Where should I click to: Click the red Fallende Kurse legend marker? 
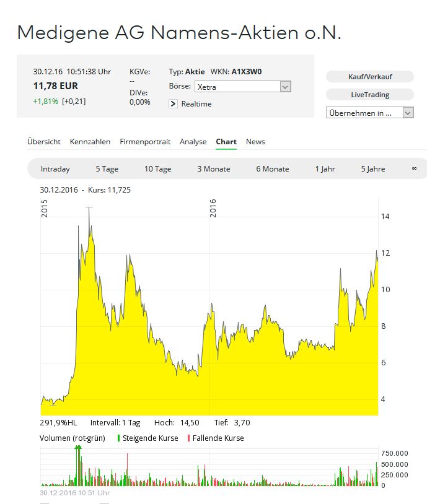pos(189,438)
